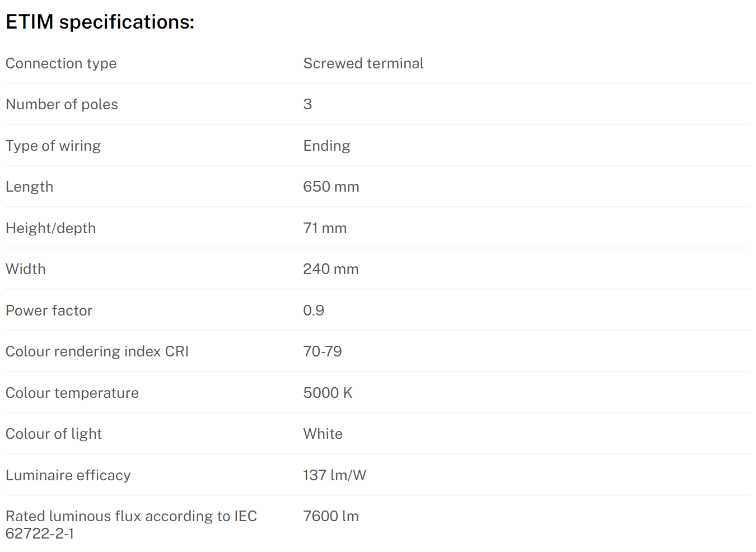Click the 137 lm/W efficacy value

pyautogui.click(x=334, y=475)
